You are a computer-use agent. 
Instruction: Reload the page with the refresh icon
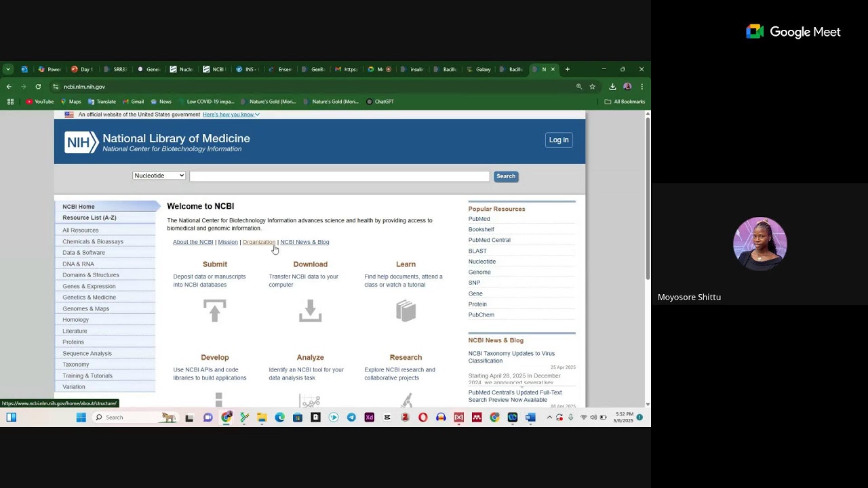coord(38,87)
